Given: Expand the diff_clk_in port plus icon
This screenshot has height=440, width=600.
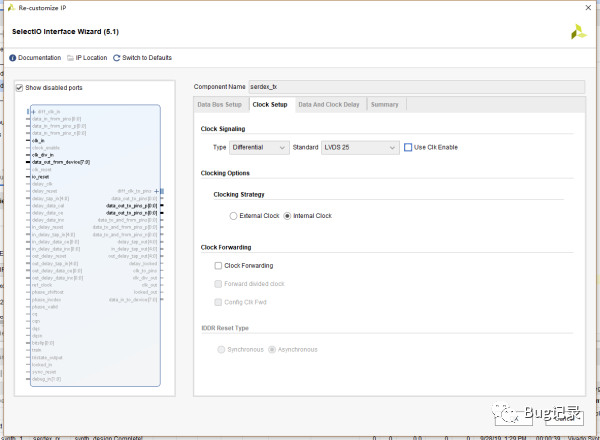Looking at the screenshot, I should 34,112.
